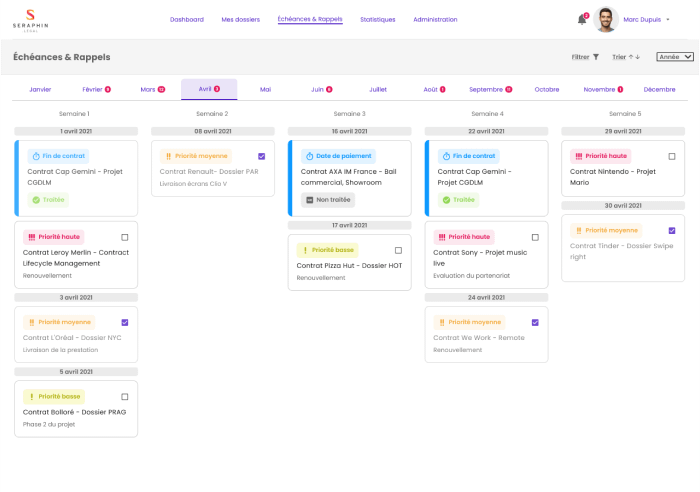Screen dimensions: 700x492
Task: Click Priorité moyenne tag on Tinder card
Action: [606, 230]
